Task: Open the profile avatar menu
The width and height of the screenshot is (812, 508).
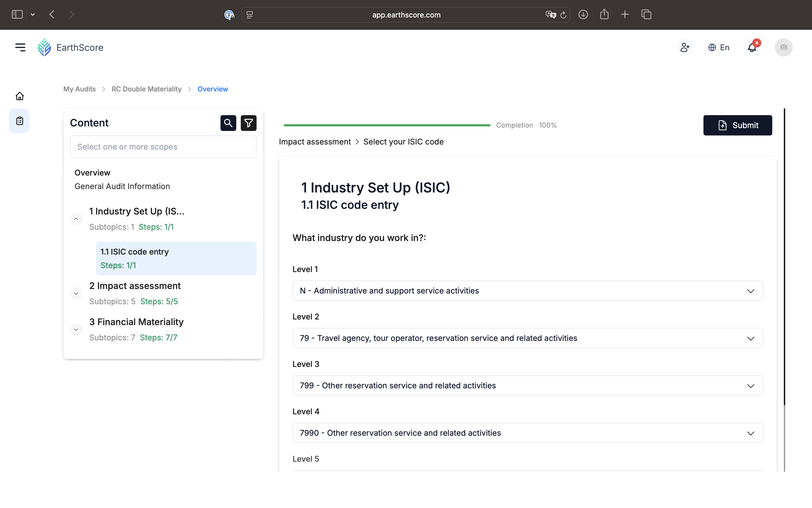Action: 784,47
